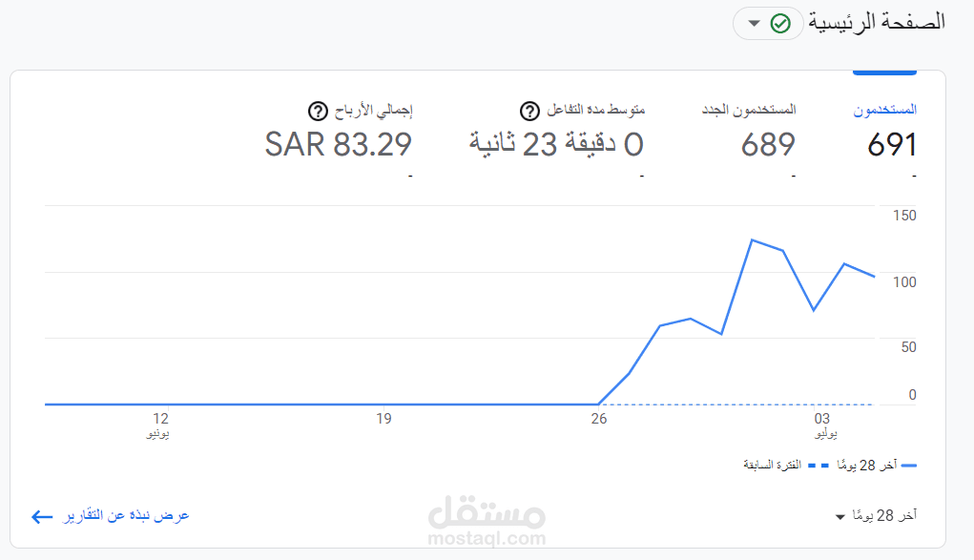Viewport: 974px width, 560px height.
Task: Click help icon beside متوسط مدة التفاعل
Action: pyautogui.click(x=529, y=112)
